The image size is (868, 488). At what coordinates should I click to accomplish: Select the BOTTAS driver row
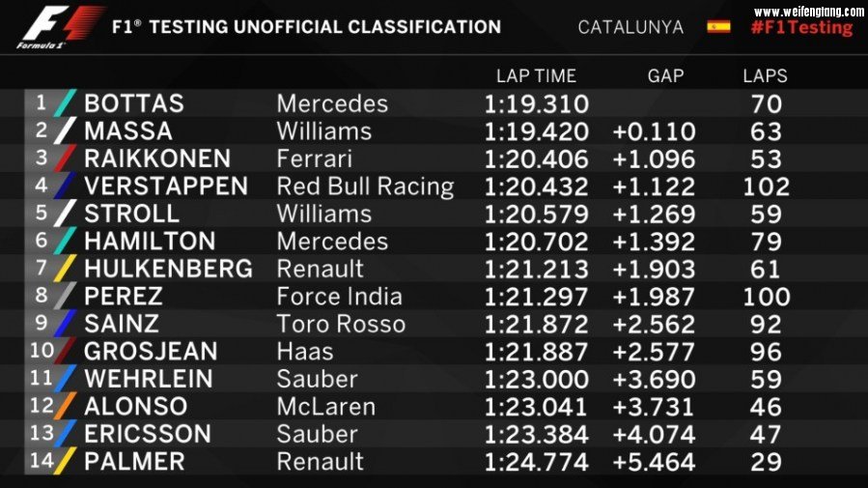click(134, 103)
